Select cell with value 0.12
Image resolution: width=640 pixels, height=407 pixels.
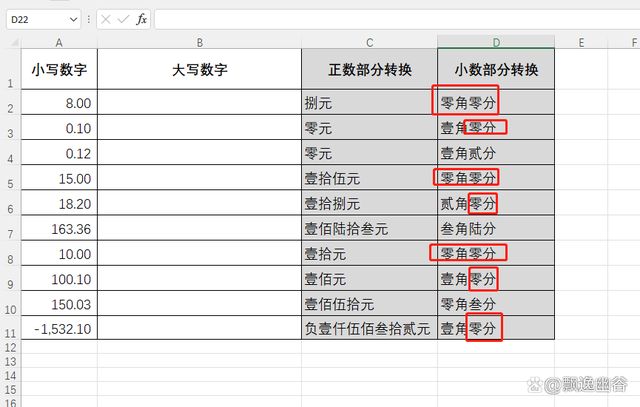click(59, 153)
